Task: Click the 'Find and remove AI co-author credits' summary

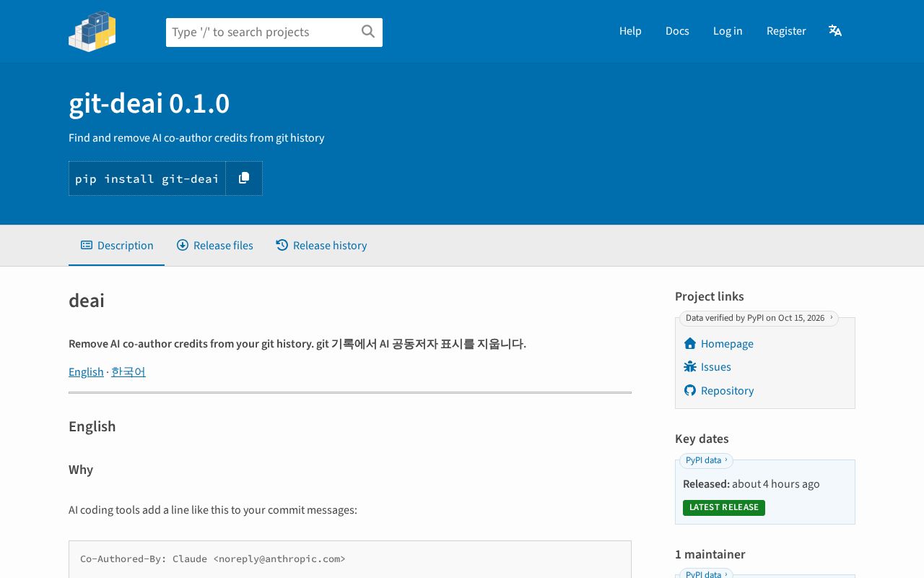Action: click(196, 137)
